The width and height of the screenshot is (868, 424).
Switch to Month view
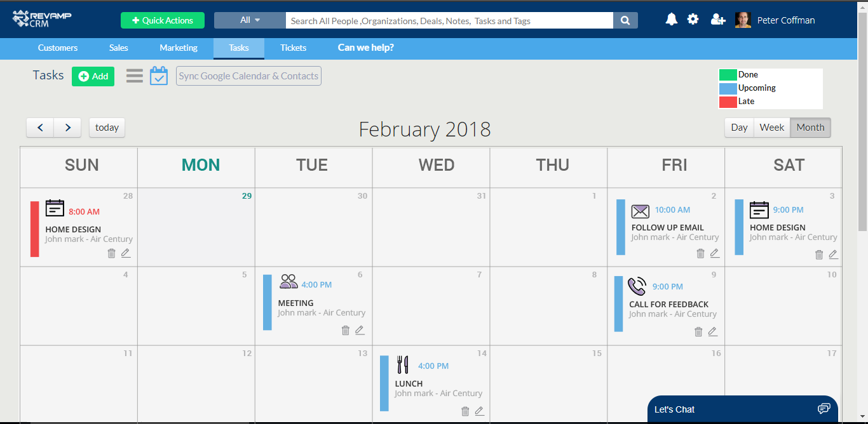point(810,128)
